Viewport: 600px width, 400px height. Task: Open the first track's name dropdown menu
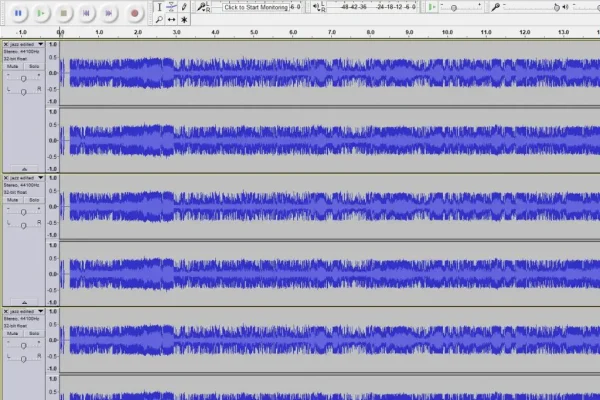41,44
